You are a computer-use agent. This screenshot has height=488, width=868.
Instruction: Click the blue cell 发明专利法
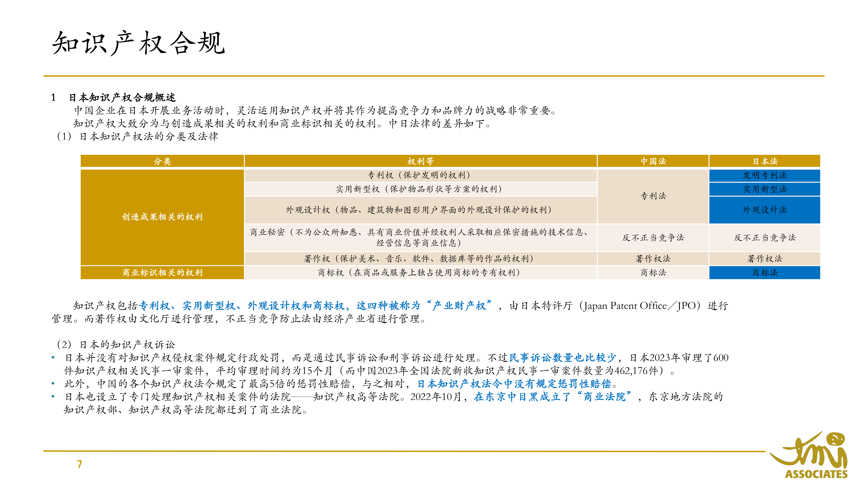tap(765, 175)
